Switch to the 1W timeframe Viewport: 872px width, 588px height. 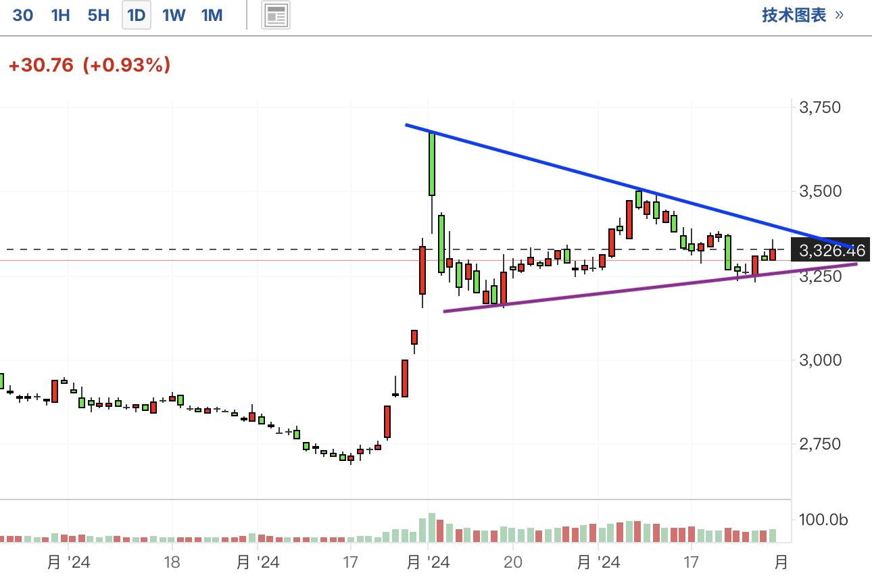click(x=174, y=15)
